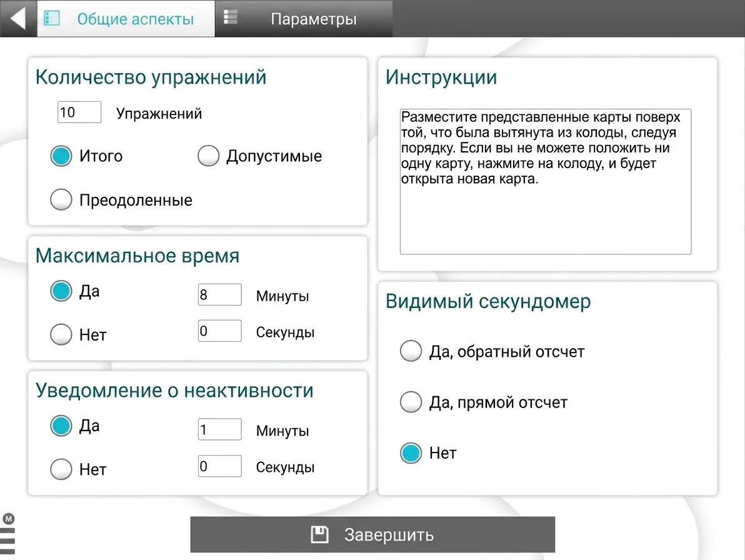Screen dimensions: 745x560
Task: Click Минуты label under Максимальное время
Action: coord(282,296)
